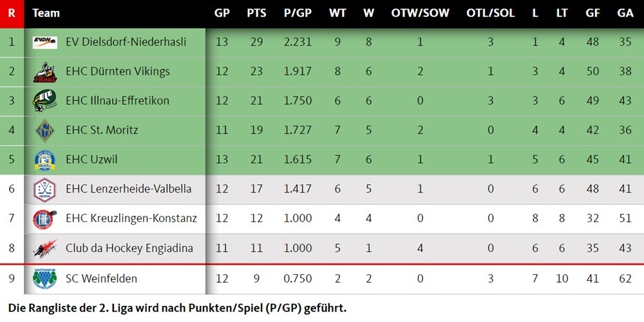Image resolution: width=644 pixels, height=322 pixels.
Task: Select Club da Hockey Engiadina team name
Action: click(x=129, y=248)
